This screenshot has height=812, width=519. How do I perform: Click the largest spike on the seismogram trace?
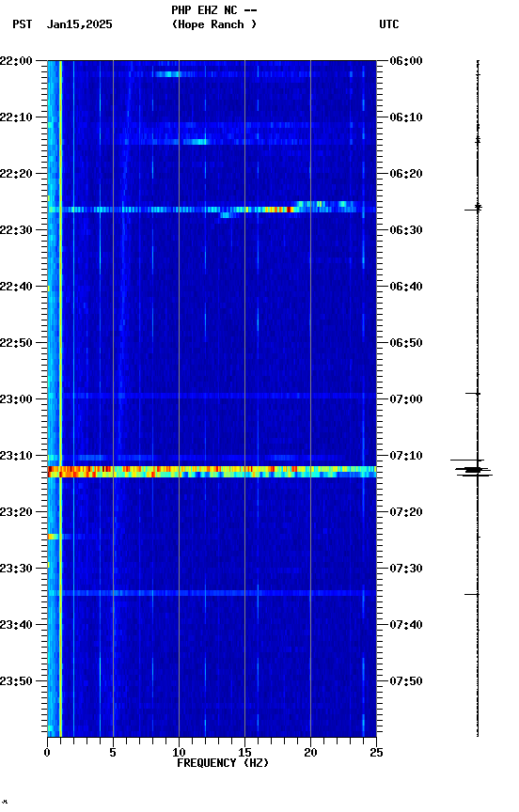coord(473,470)
